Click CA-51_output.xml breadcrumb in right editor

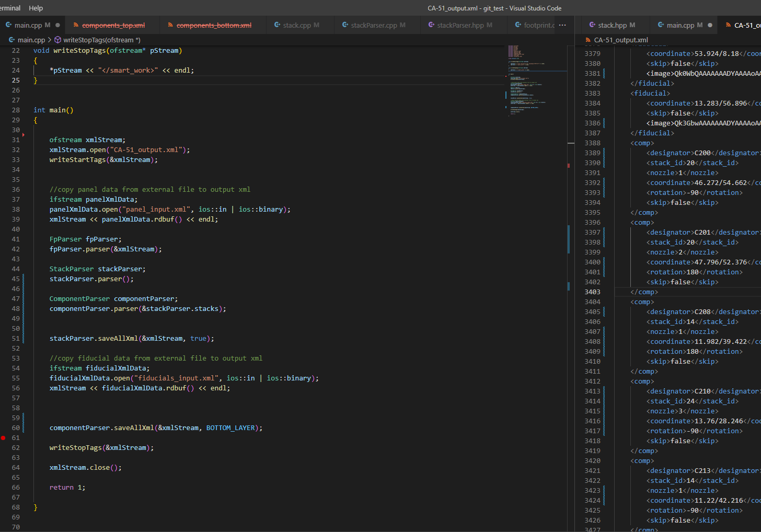(x=621, y=40)
